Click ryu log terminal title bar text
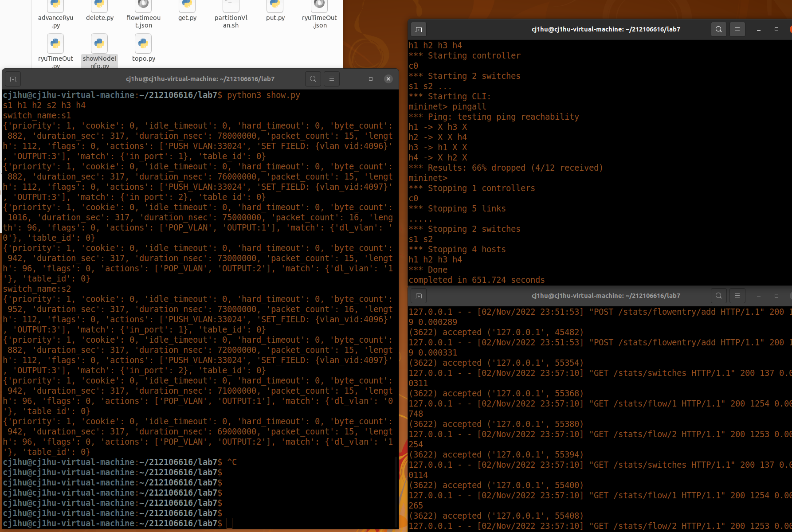The image size is (792, 532). tap(606, 296)
